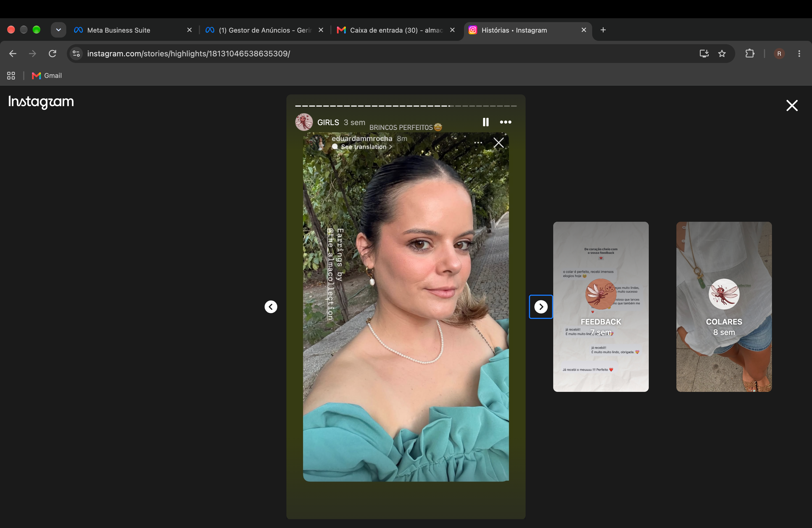This screenshot has height=528, width=812.
Task: Open the GIRLS highlight profile picture
Action: click(x=304, y=122)
